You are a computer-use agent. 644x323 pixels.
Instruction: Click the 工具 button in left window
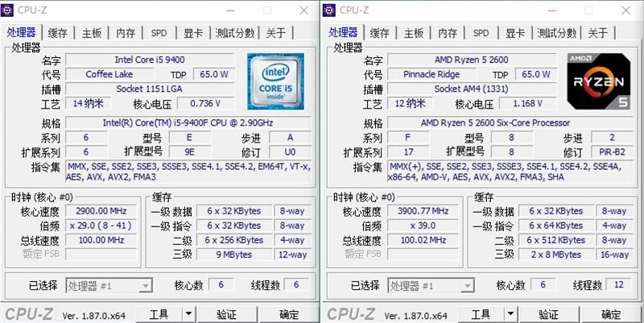pyautogui.click(x=159, y=314)
